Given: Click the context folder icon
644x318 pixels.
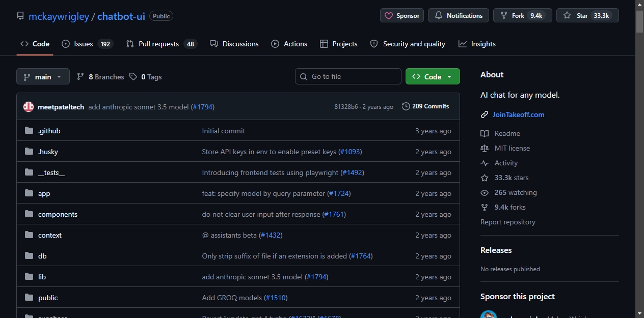Looking at the screenshot, I should click(29, 235).
